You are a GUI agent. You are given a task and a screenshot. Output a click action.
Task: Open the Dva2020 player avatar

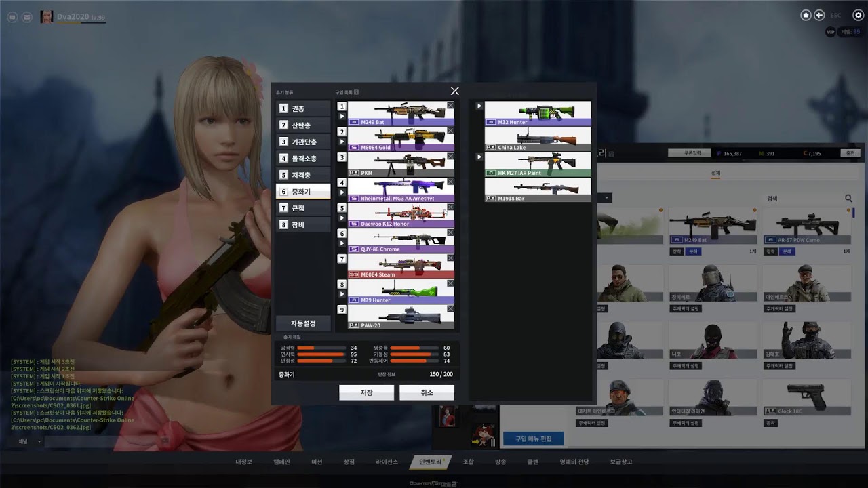(47, 16)
